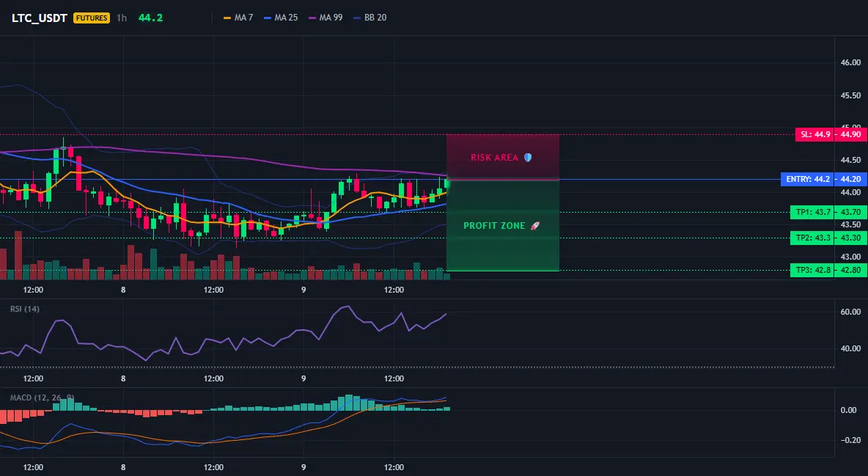This screenshot has width=868, height=476.
Task: Click the 0.00 MACD axis label
Action: coord(849,410)
